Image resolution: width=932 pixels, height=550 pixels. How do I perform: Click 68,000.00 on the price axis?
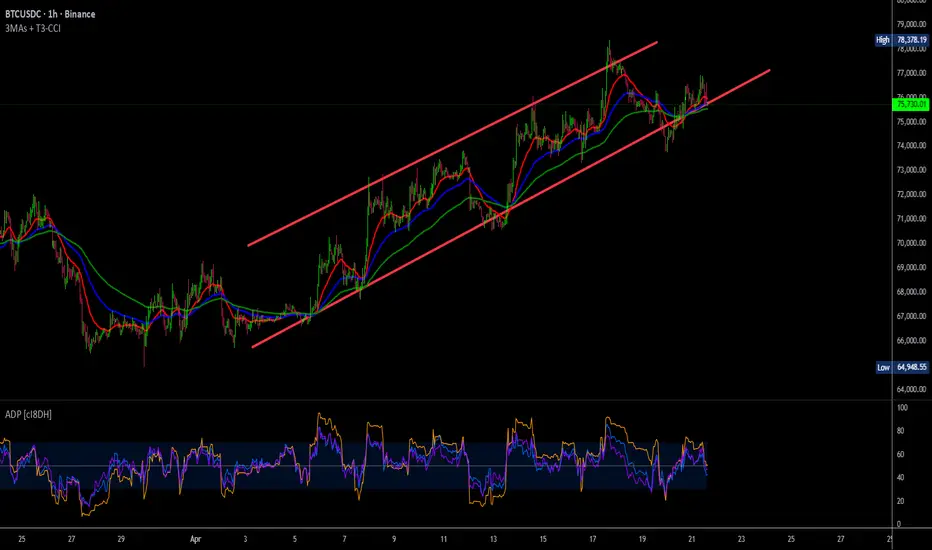pyautogui.click(x=911, y=292)
